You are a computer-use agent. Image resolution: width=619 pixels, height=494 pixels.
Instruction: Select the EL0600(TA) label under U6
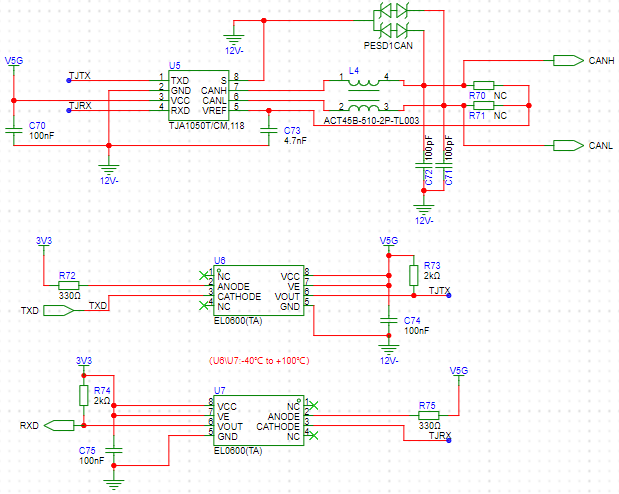tap(238, 321)
